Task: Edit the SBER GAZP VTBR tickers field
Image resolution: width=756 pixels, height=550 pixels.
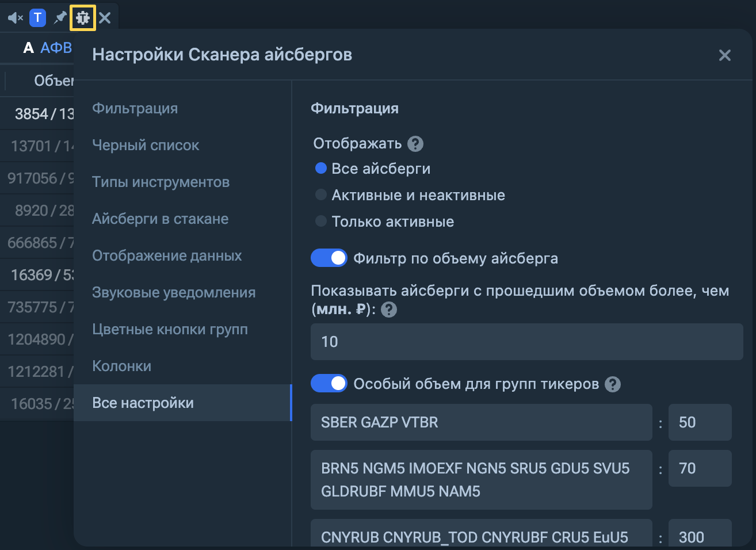Action: 482,422
